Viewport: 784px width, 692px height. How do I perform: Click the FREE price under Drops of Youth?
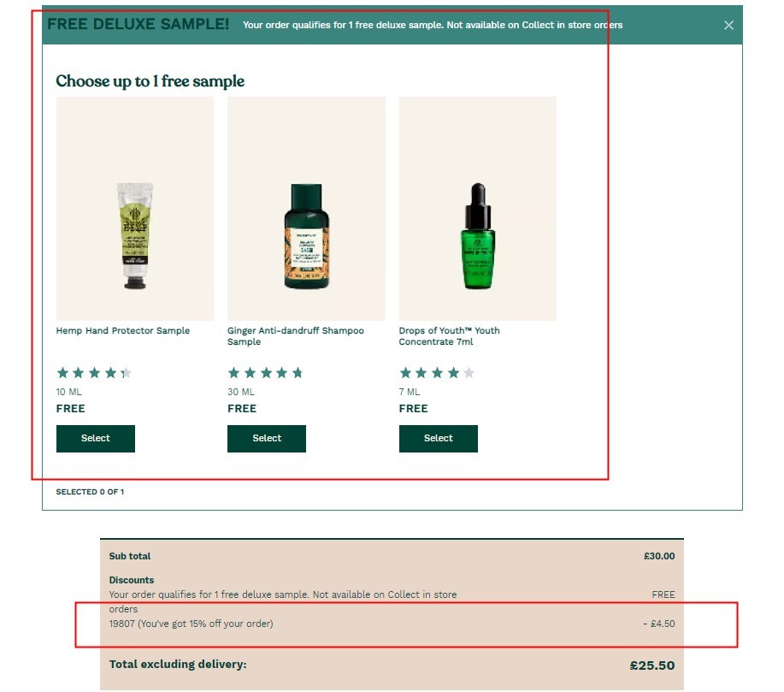tap(414, 409)
